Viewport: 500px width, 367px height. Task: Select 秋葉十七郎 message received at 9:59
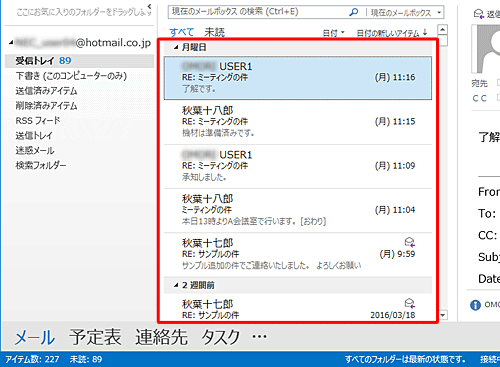[x=298, y=254]
